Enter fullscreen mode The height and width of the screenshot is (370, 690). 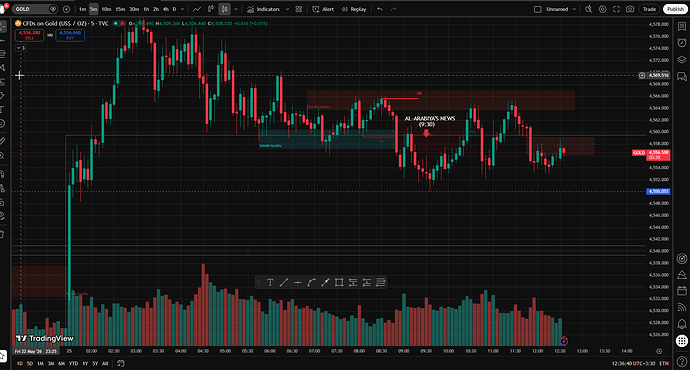(x=617, y=9)
